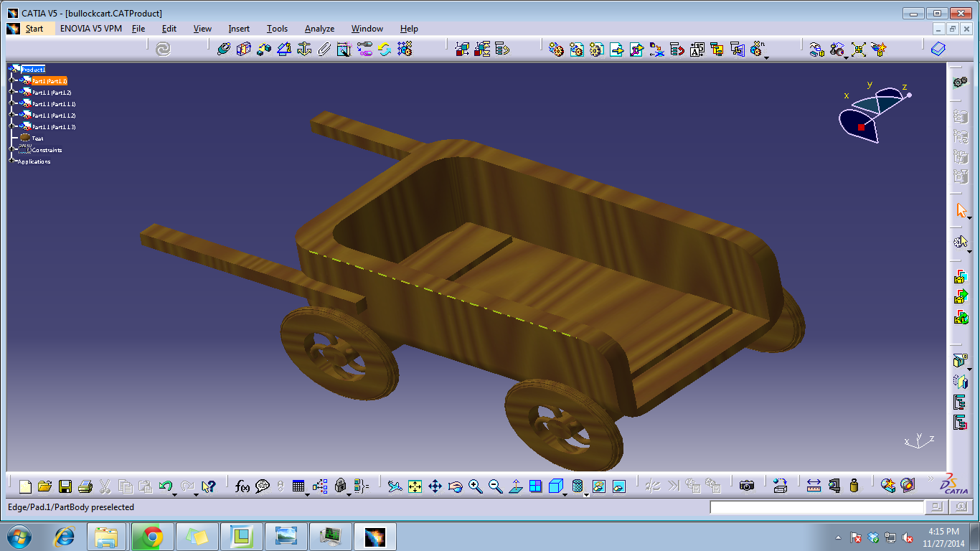Image resolution: width=980 pixels, height=551 pixels.
Task: Open a file with the folder icon
Action: pos(45,486)
